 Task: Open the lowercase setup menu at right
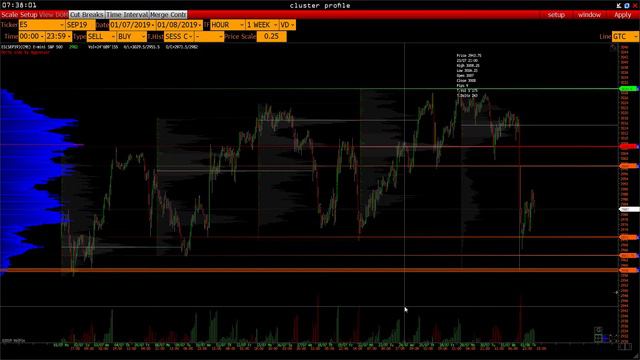pos(556,15)
